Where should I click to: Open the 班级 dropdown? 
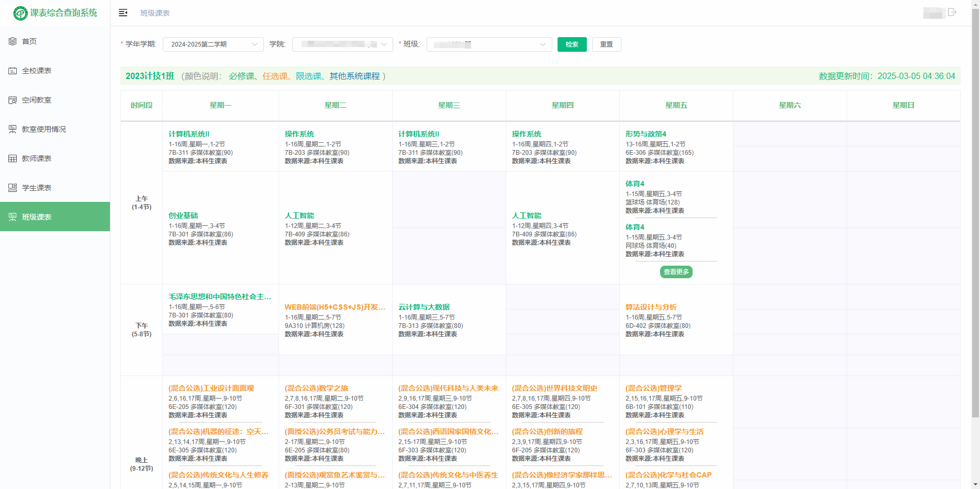(489, 44)
